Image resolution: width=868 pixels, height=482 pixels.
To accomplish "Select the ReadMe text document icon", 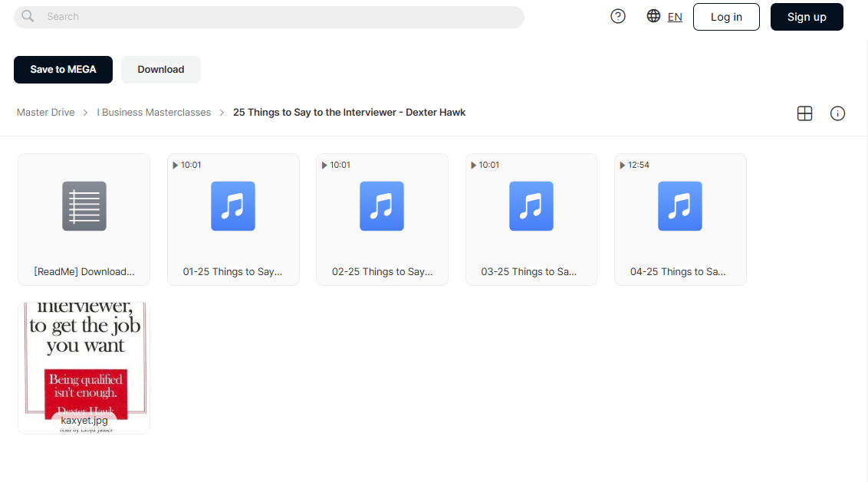I will [x=84, y=206].
